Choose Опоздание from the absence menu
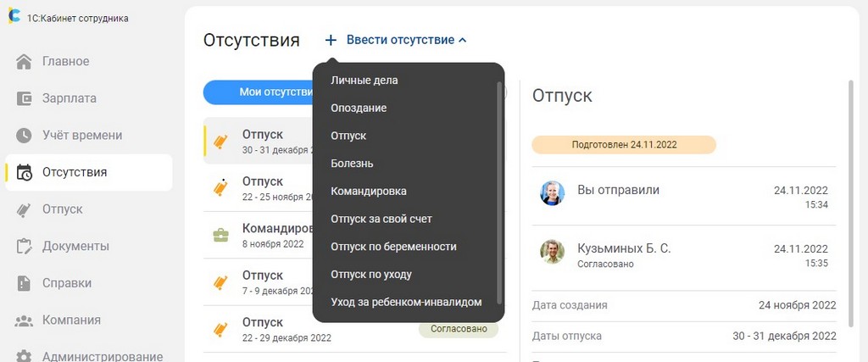Image resolution: width=868 pixels, height=362 pixels. (359, 108)
